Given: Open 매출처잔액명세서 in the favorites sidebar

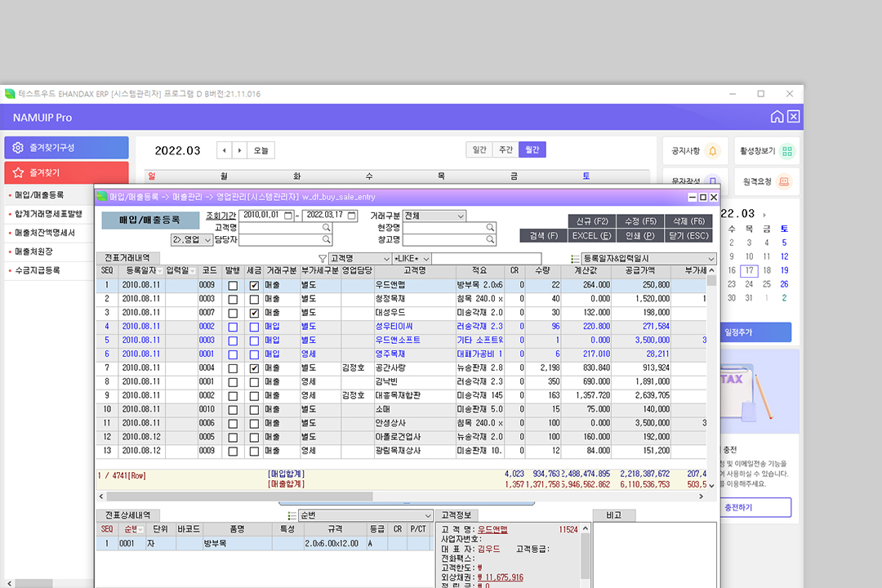Looking at the screenshot, I should [44, 233].
